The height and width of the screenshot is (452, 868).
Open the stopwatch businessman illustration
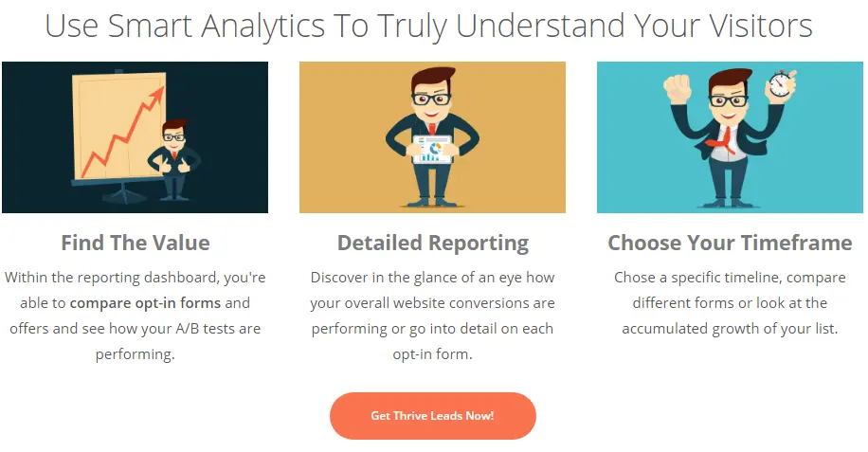[730, 137]
